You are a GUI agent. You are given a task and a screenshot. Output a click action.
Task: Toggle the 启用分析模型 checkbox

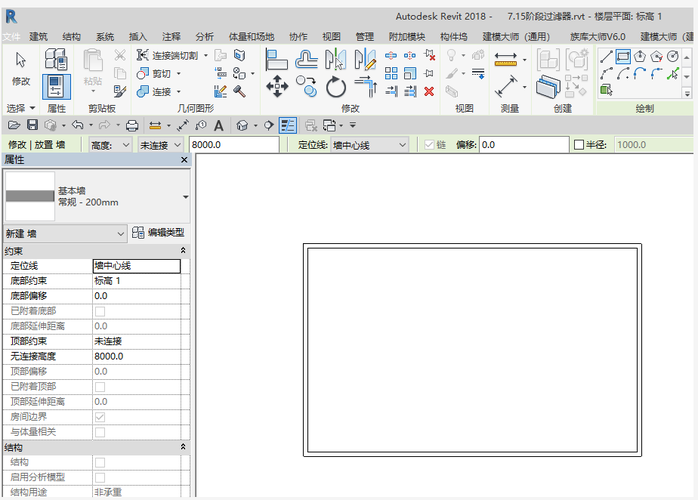(x=100, y=478)
